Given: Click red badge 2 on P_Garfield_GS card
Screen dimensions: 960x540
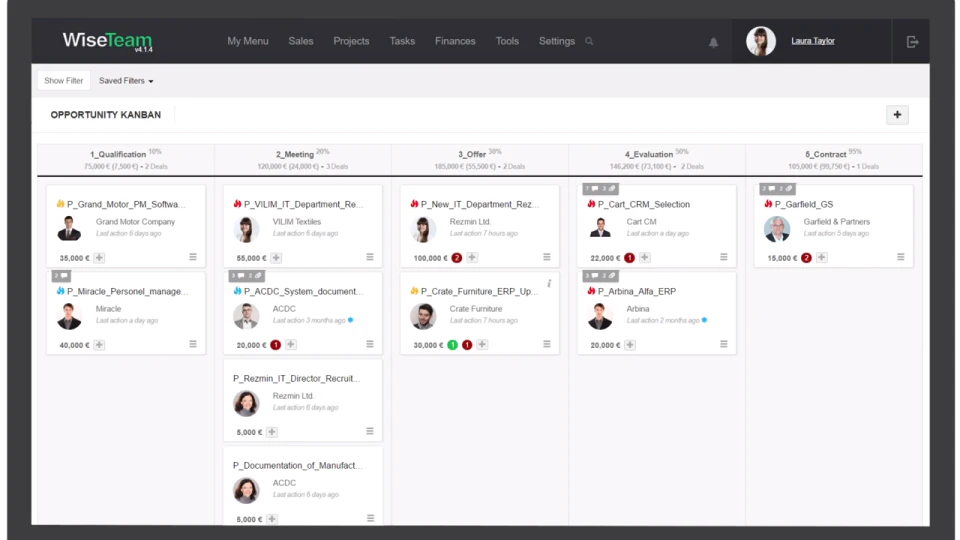Looking at the screenshot, I should (x=806, y=258).
